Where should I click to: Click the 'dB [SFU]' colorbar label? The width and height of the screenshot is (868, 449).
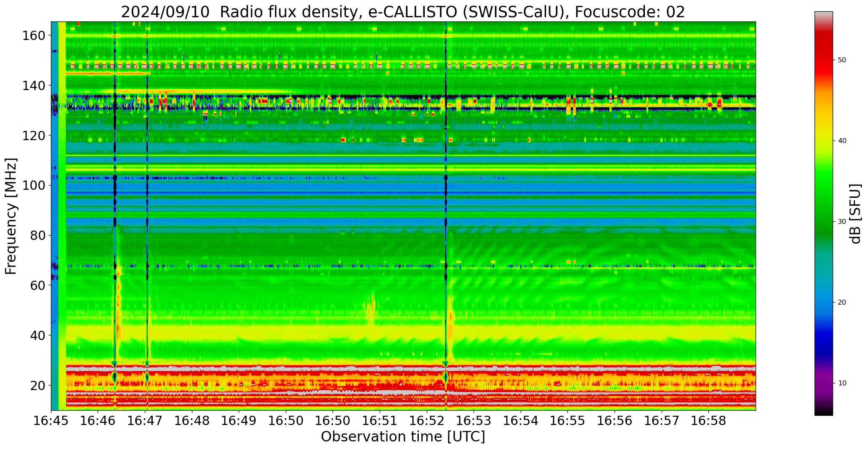(x=855, y=214)
